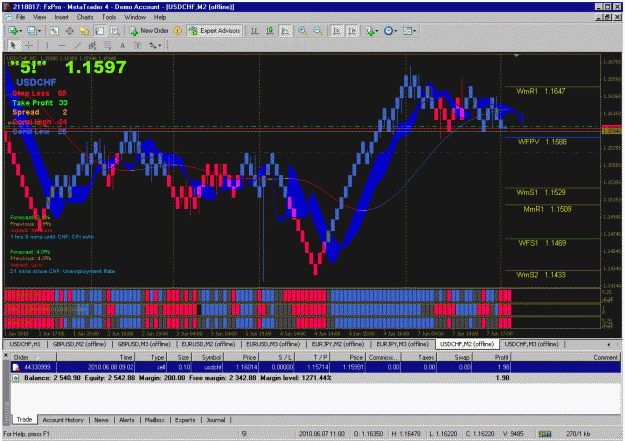Select the equidistant channel tool
The width and height of the screenshot is (625, 441).
[x=92, y=45]
